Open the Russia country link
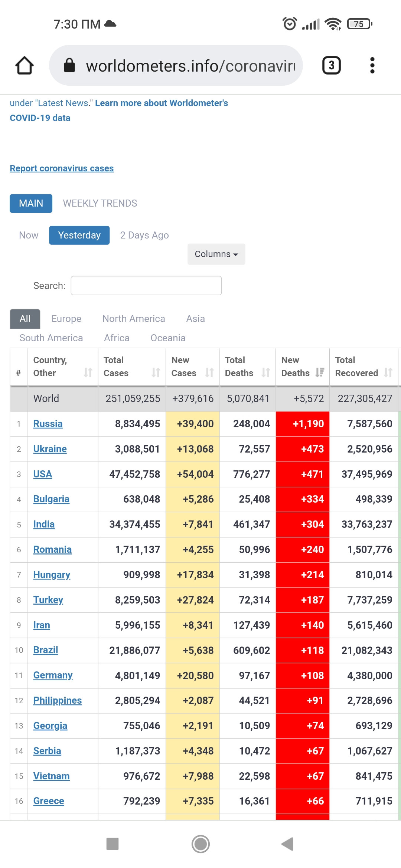 click(x=48, y=424)
